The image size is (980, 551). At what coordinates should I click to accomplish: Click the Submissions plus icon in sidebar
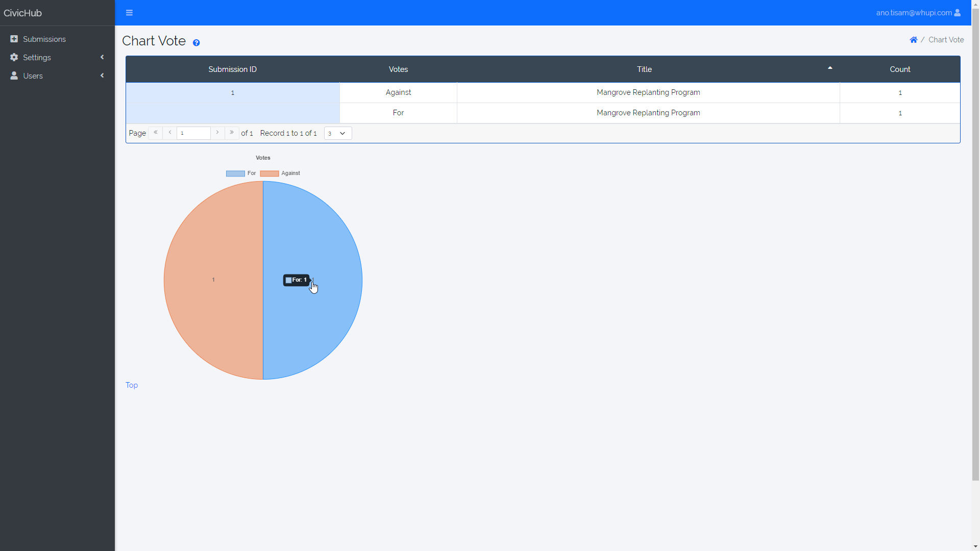point(14,39)
